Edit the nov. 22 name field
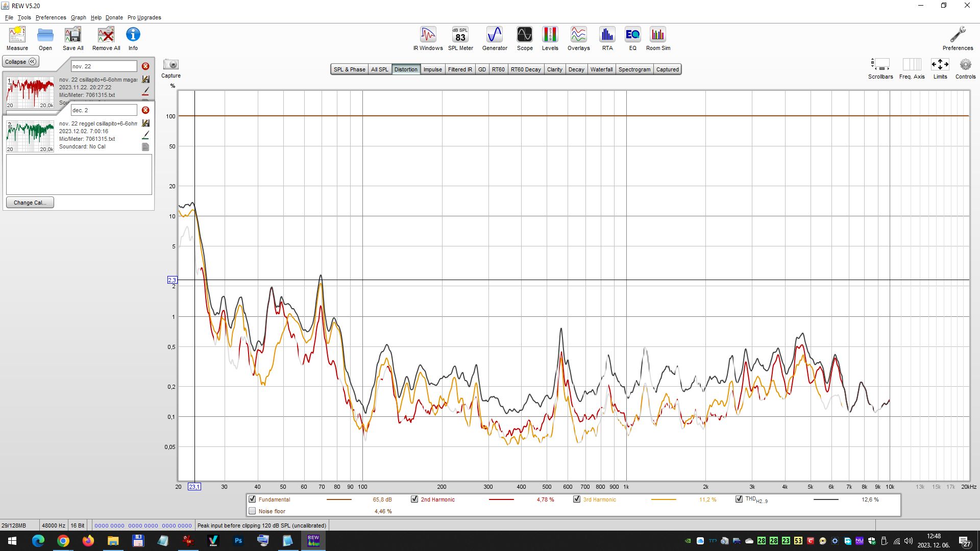This screenshot has height=551, width=980. [104, 66]
